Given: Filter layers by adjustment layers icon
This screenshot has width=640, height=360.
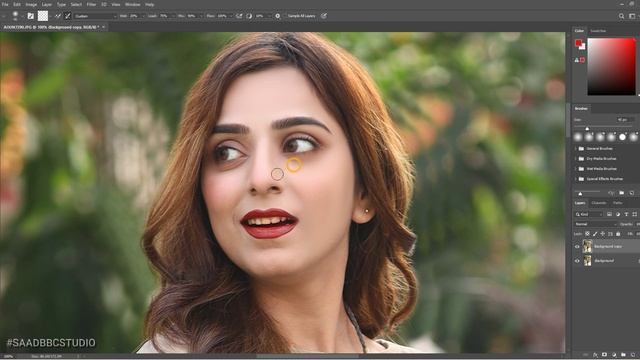Looking at the screenshot, I should coord(618,214).
